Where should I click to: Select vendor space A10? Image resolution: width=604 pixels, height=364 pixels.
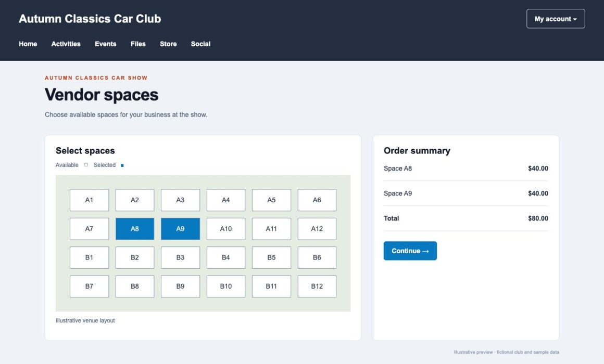coord(226,229)
